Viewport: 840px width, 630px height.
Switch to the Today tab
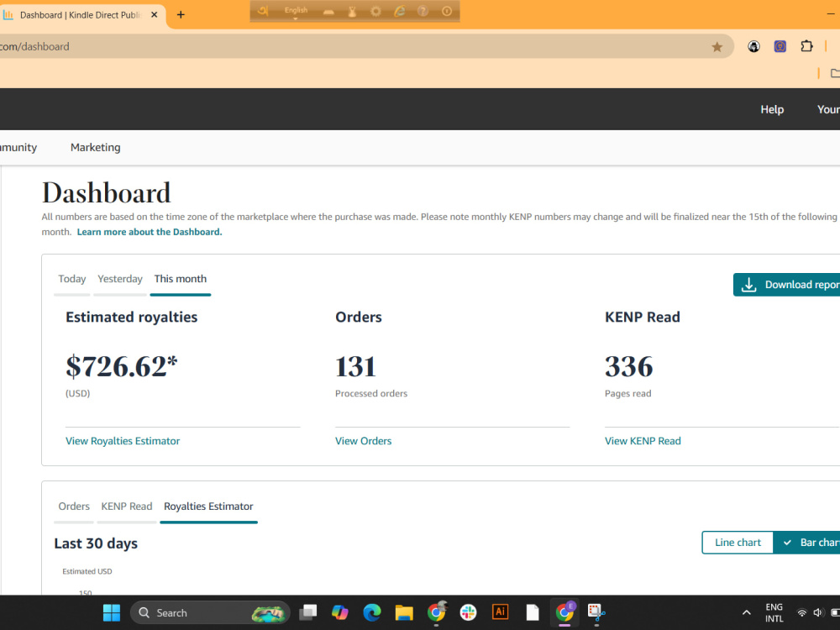click(x=71, y=279)
